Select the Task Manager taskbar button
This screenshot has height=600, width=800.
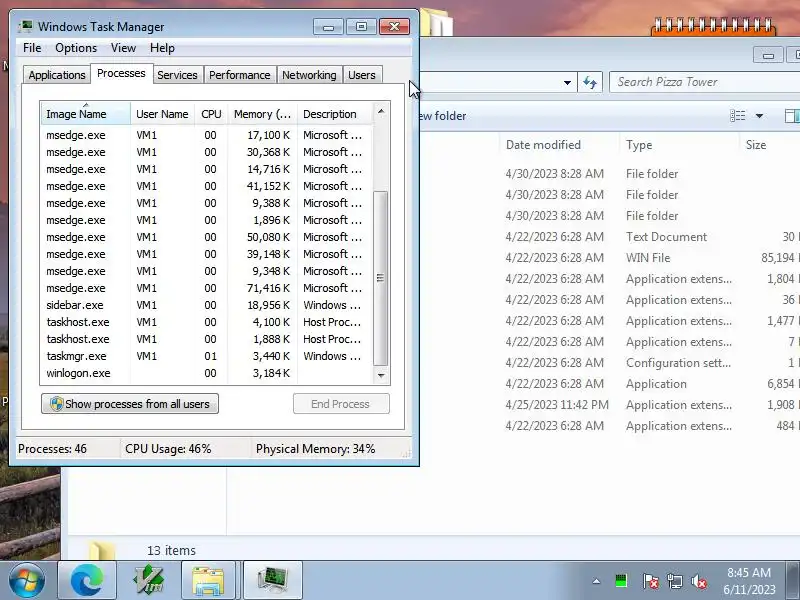(x=272, y=581)
